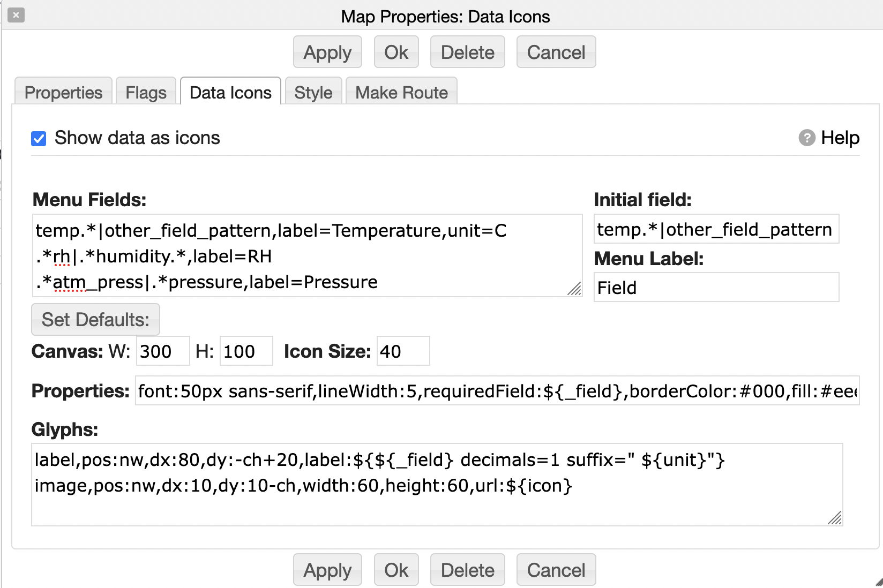Click the top Delete button
The height and width of the screenshot is (588, 883).
point(467,52)
